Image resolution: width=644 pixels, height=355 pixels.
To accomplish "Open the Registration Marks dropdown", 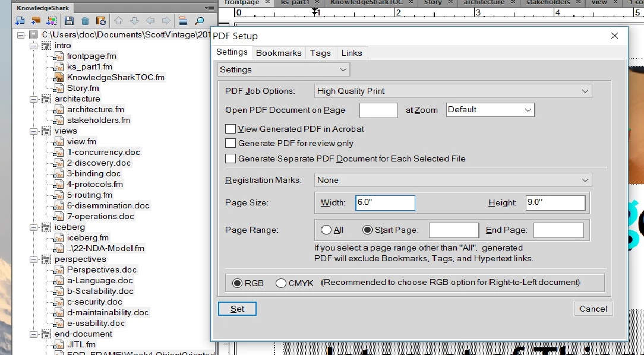I will (453, 180).
